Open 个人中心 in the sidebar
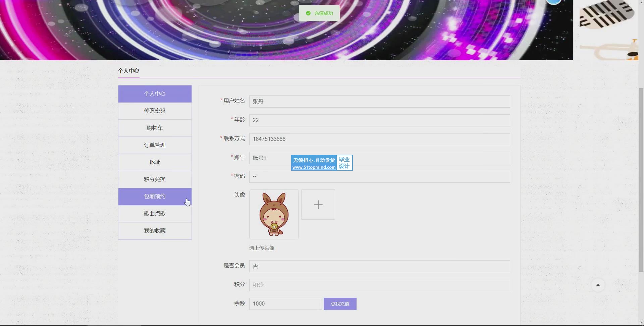The width and height of the screenshot is (644, 326). (155, 94)
